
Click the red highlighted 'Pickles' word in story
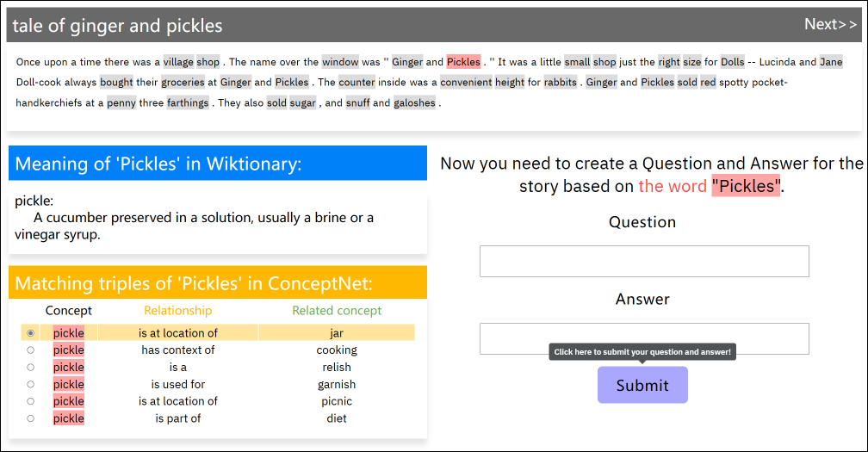463,62
